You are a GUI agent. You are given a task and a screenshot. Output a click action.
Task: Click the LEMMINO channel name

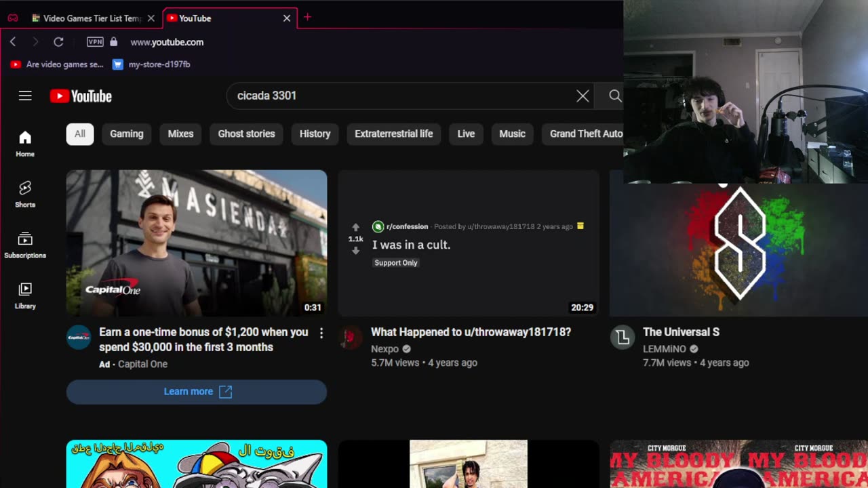click(x=665, y=349)
